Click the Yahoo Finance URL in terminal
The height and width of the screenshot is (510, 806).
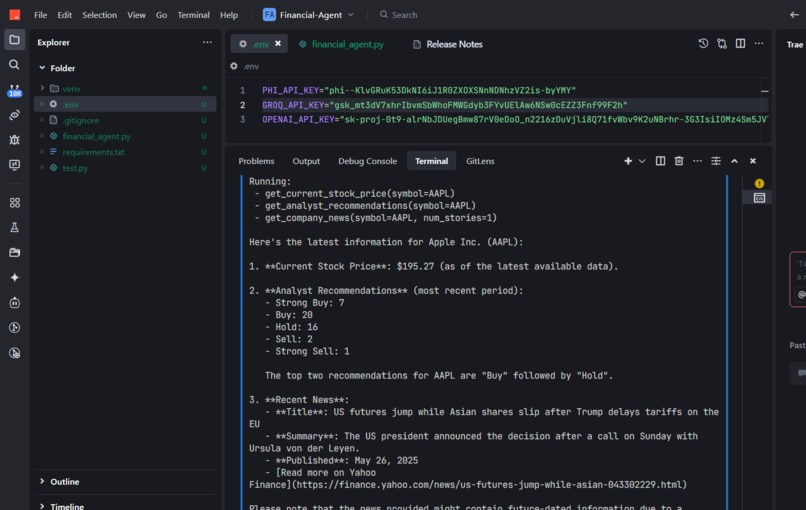click(489, 485)
